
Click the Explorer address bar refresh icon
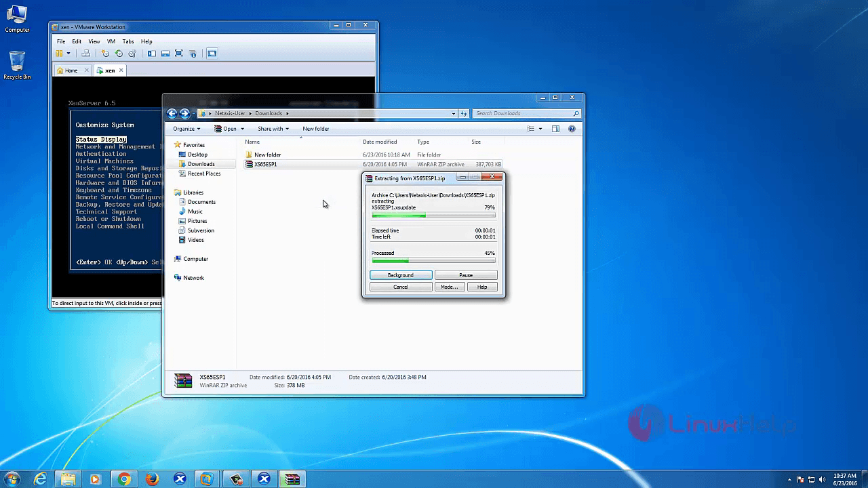[464, 114]
